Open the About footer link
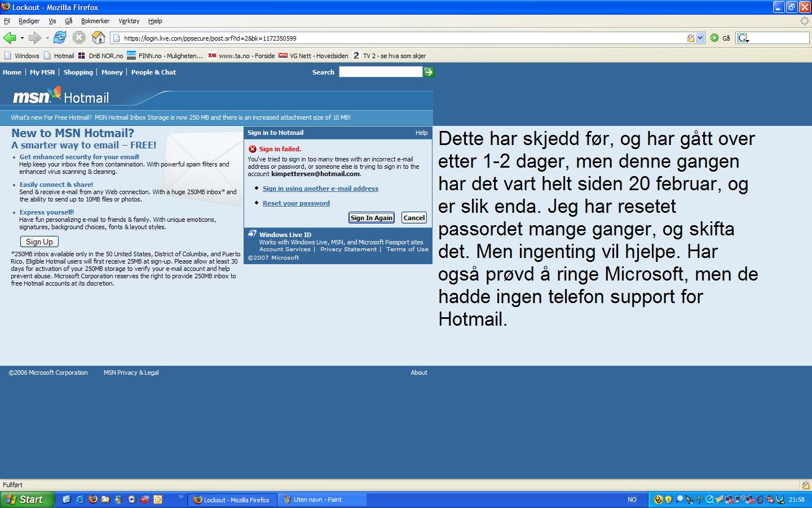Viewport: 812px width, 508px height. coord(419,373)
